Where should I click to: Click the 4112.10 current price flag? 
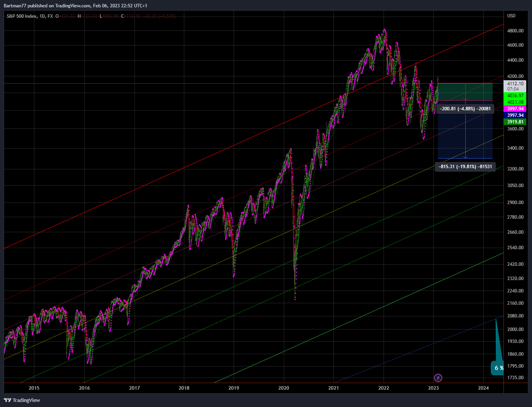515,84
